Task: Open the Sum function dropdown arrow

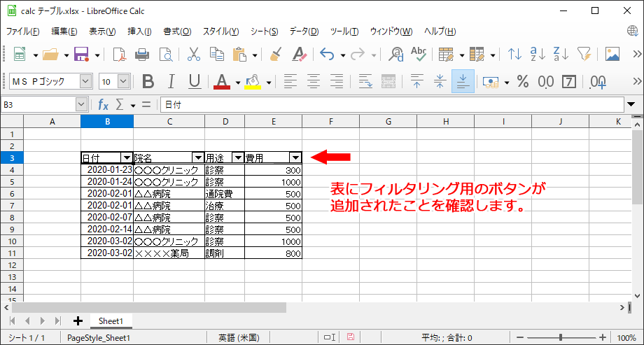Action: coord(133,106)
